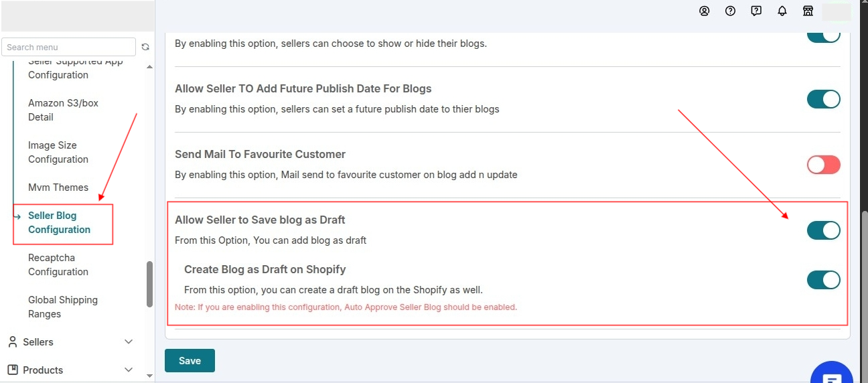Open Global Shipping Ranges menu item
The width and height of the screenshot is (868, 383).
(x=63, y=307)
